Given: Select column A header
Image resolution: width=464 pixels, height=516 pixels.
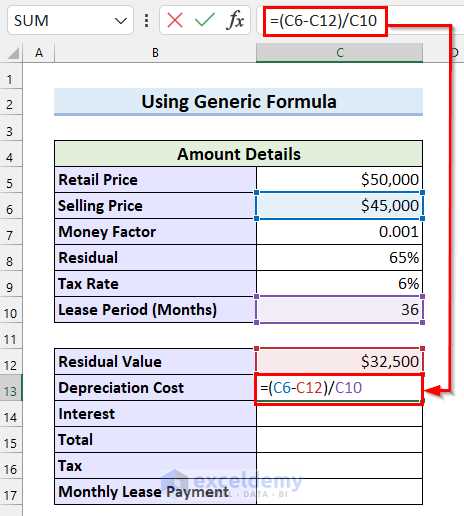Looking at the screenshot, I should tap(39, 53).
